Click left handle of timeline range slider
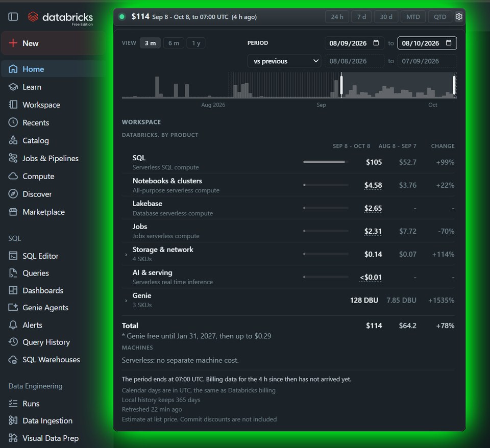The height and width of the screenshot is (448, 490). (x=341, y=85)
